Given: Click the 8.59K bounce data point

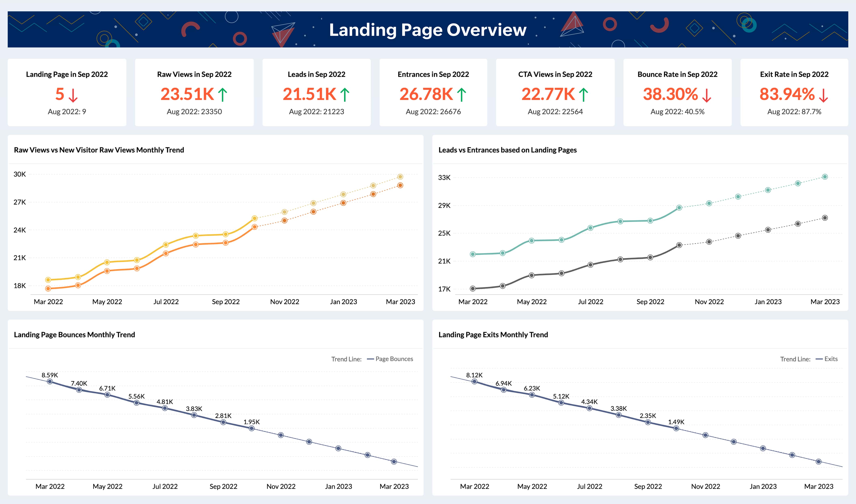Looking at the screenshot, I should click(x=50, y=382).
